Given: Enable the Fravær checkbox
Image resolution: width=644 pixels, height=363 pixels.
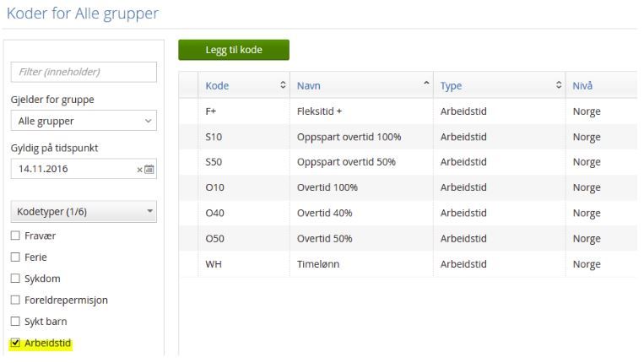Looking at the screenshot, I should click(x=14, y=235).
